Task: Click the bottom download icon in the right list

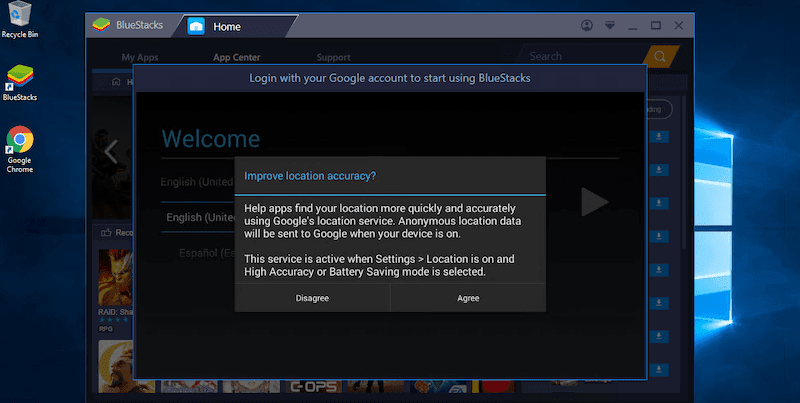Action: (659, 369)
